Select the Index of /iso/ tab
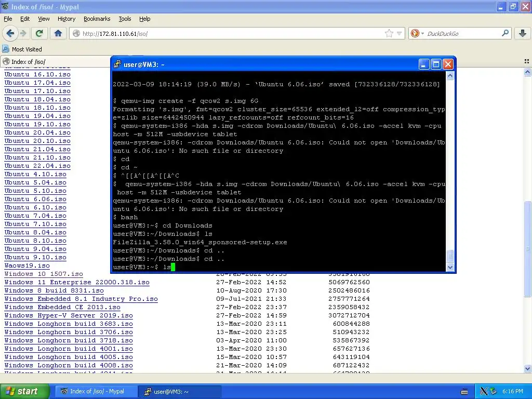532x399 pixels. pyautogui.click(x=56, y=61)
